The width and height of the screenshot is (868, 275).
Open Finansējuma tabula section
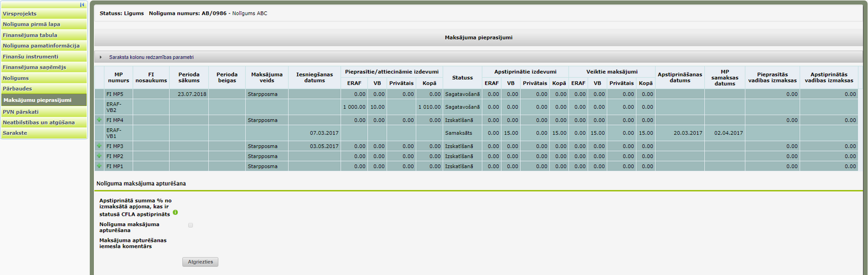coord(44,35)
